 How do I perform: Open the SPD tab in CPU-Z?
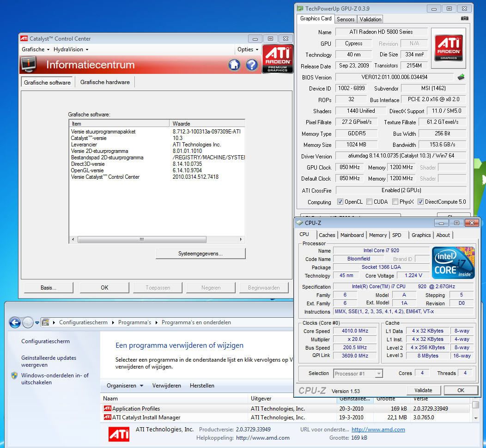[x=396, y=235]
